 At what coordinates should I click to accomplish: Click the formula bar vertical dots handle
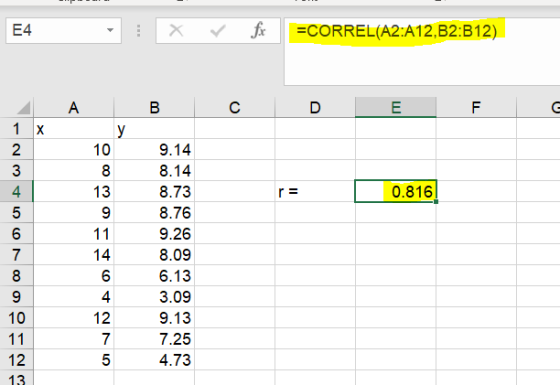point(139,31)
